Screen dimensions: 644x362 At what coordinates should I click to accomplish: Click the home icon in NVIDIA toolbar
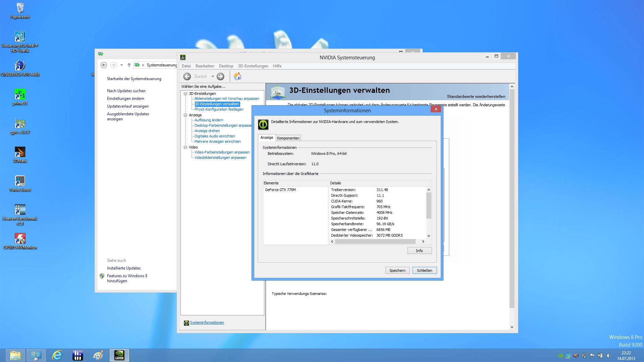237,76
